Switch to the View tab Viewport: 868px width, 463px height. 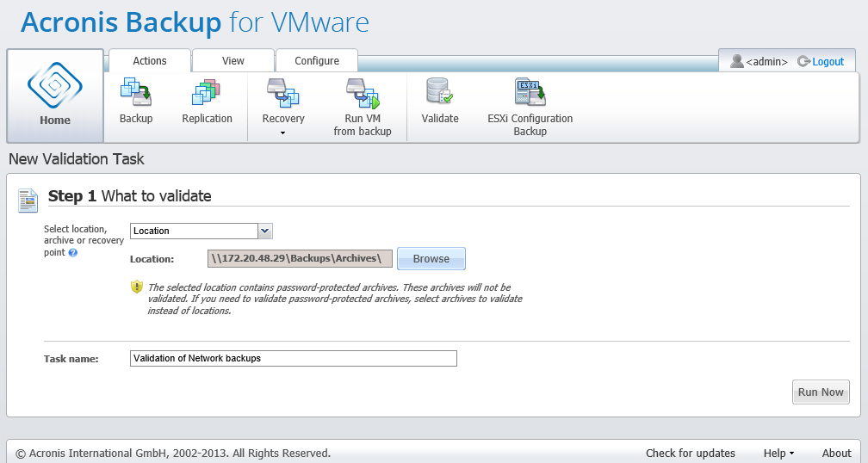[x=233, y=61]
